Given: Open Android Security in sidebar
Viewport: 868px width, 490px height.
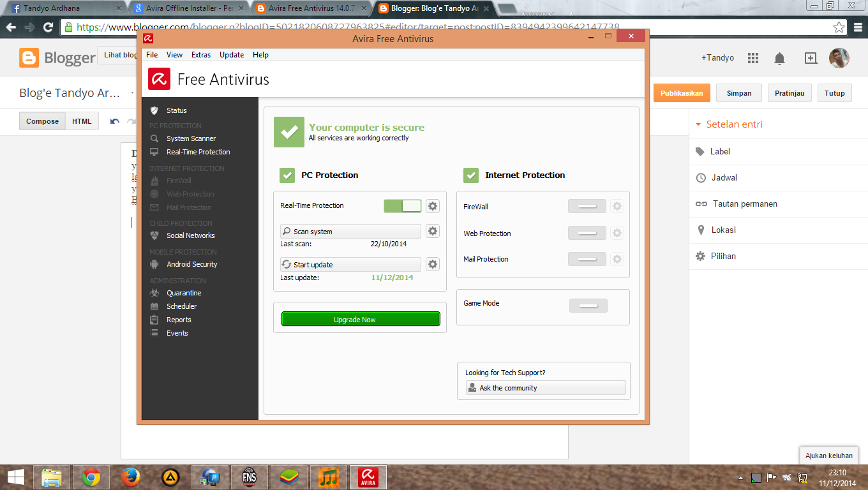Looking at the screenshot, I should coord(192,264).
